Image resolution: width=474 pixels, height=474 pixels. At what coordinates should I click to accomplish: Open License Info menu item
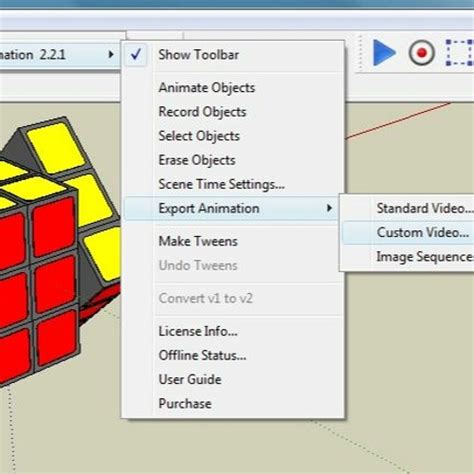pyautogui.click(x=233, y=331)
